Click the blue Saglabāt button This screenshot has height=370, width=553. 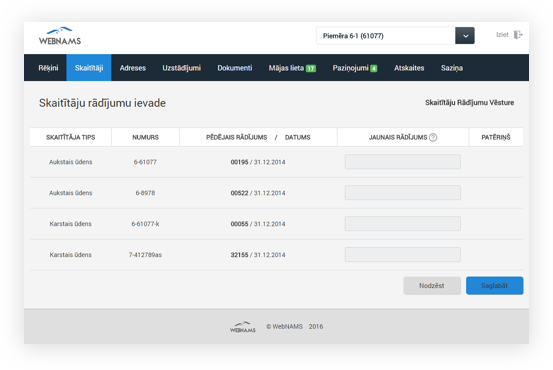click(x=494, y=286)
